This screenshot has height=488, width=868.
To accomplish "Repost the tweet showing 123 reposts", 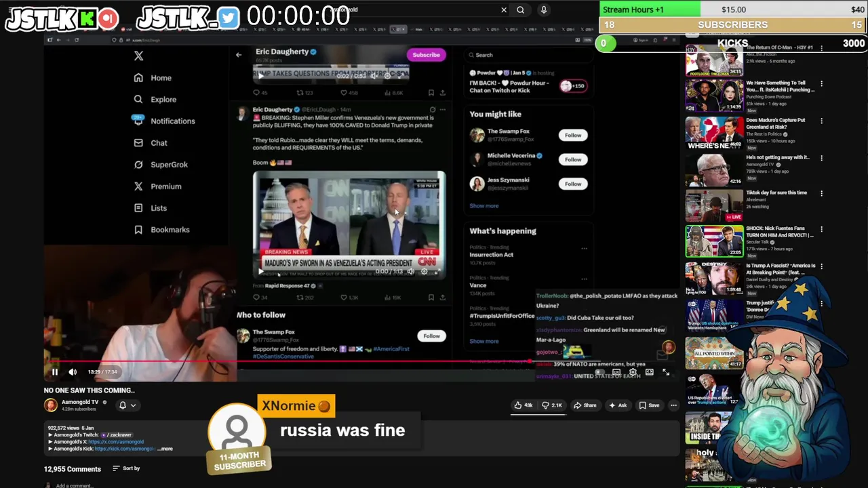I will coord(300,93).
